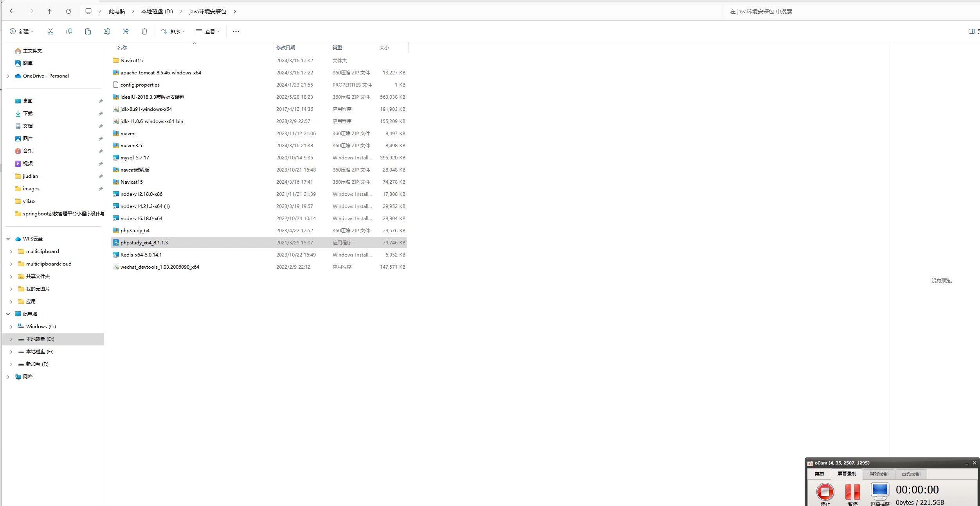
Task: Click the pin icon beside images
Action: 101,189
